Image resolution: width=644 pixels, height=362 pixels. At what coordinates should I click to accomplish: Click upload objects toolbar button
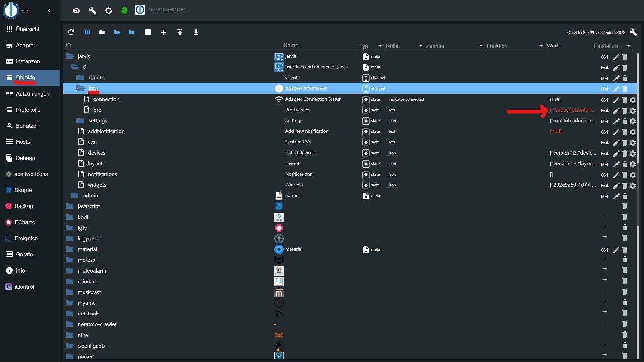(179, 32)
